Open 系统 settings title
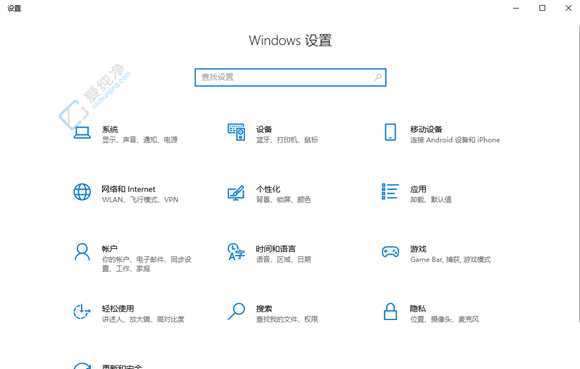Viewport: 580px width, 369px height. [x=110, y=129]
